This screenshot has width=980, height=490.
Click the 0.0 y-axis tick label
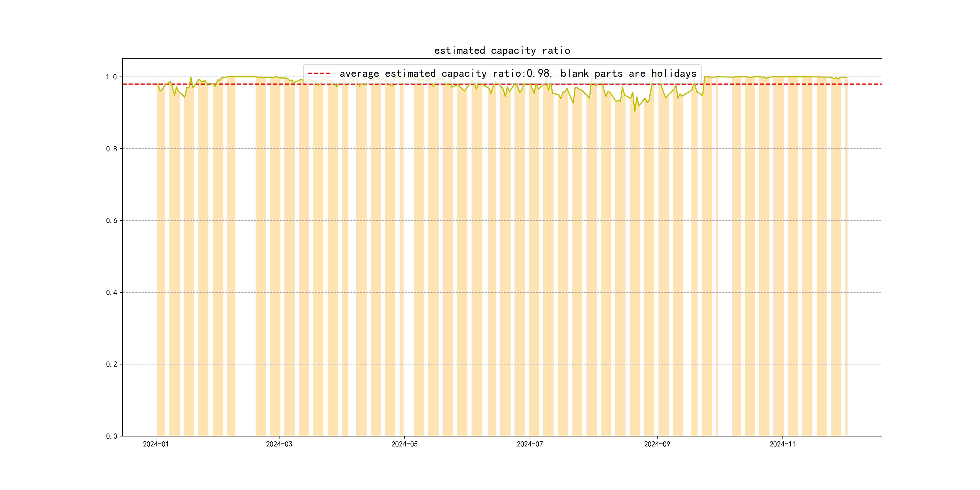[112, 436]
